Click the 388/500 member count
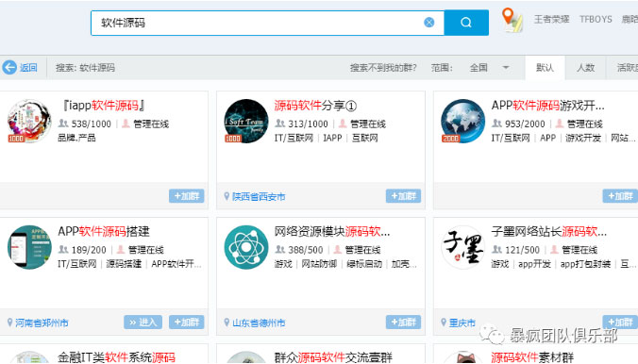This screenshot has width=638, height=364. click(306, 250)
